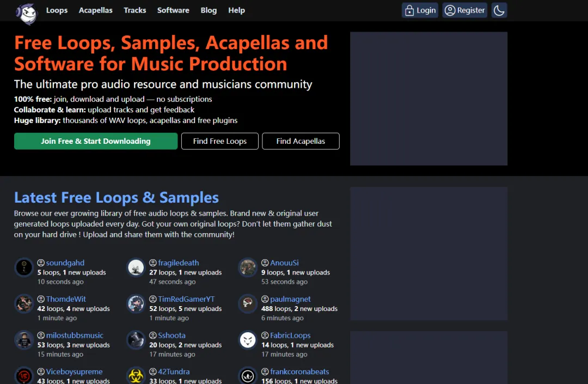This screenshot has height=384, width=588.
Task: Open Viceboysupreme's avatar image
Action: click(24, 376)
